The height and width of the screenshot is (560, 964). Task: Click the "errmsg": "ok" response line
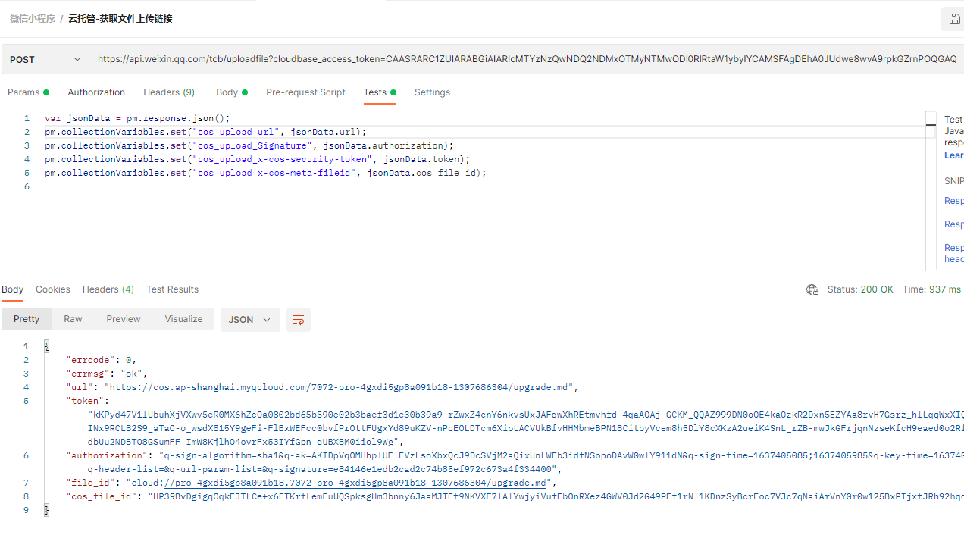107,374
